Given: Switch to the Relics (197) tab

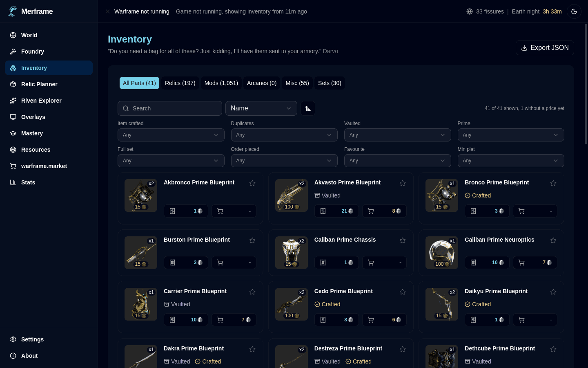Looking at the screenshot, I should click(x=180, y=83).
